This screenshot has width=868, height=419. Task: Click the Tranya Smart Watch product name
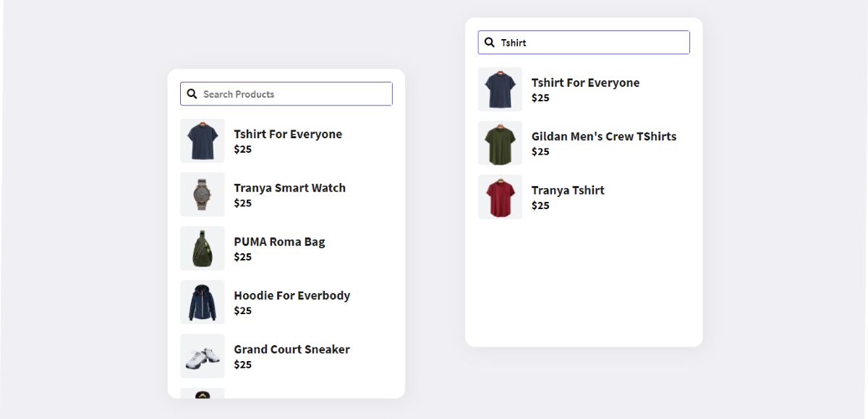[x=289, y=187]
